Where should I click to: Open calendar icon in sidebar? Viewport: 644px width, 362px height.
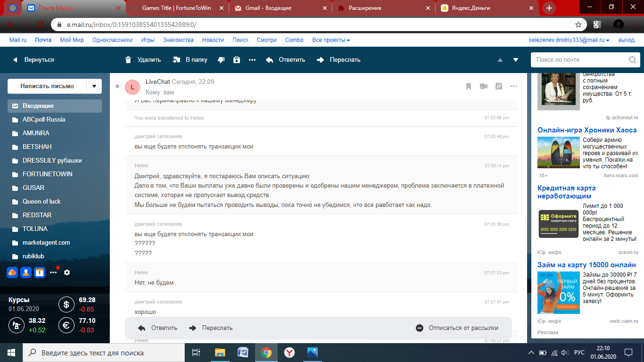click(40, 272)
